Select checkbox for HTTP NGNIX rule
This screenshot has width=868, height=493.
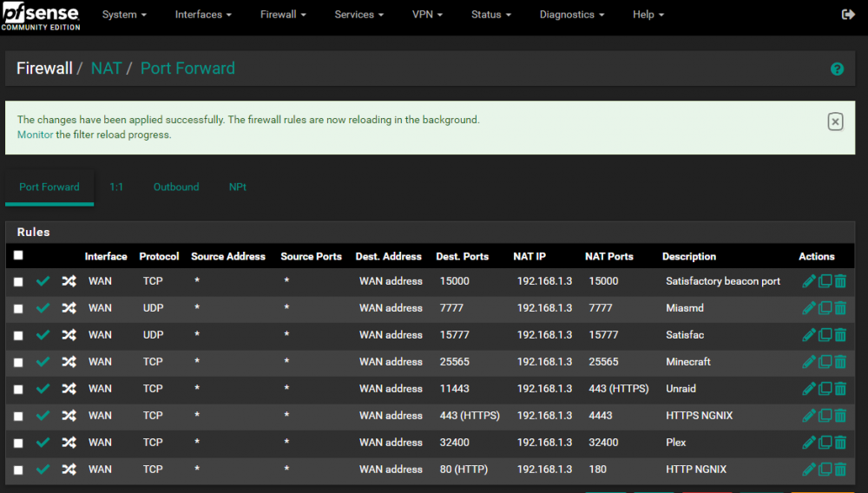18,470
